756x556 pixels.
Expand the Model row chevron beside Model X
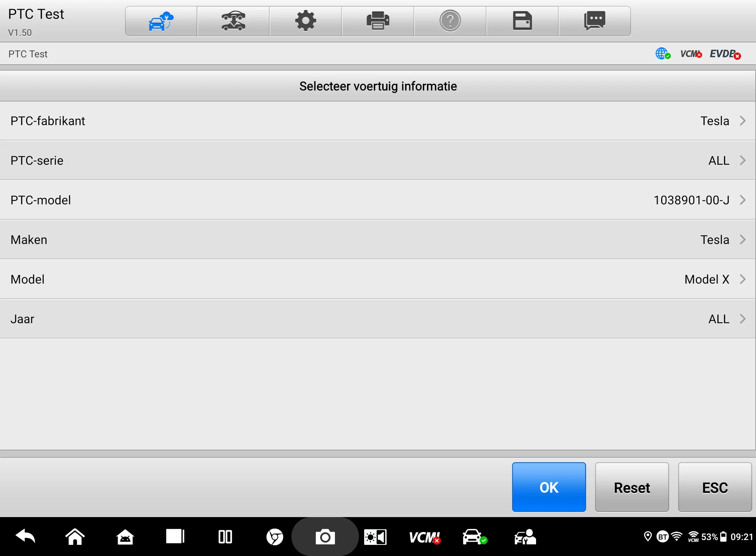(743, 279)
